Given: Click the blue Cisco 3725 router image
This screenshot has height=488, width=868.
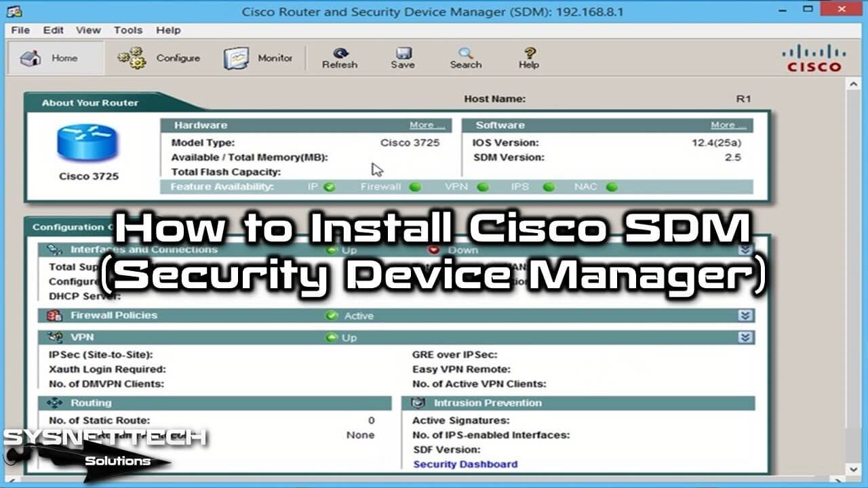Looking at the screenshot, I should tap(87, 143).
